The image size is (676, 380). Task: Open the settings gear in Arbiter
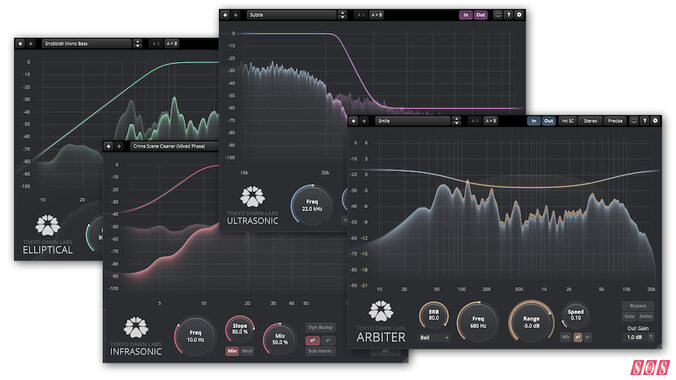point(655,121)
